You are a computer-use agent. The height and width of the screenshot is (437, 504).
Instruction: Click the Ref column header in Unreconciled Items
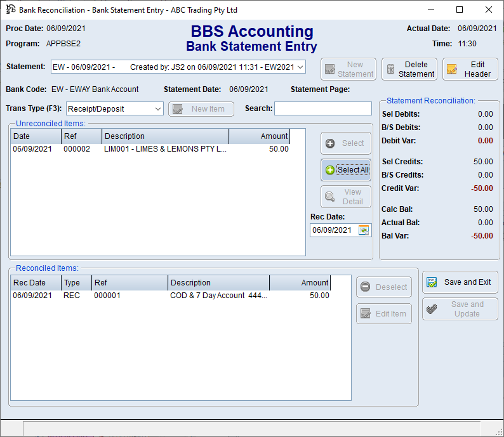[81, 136]
